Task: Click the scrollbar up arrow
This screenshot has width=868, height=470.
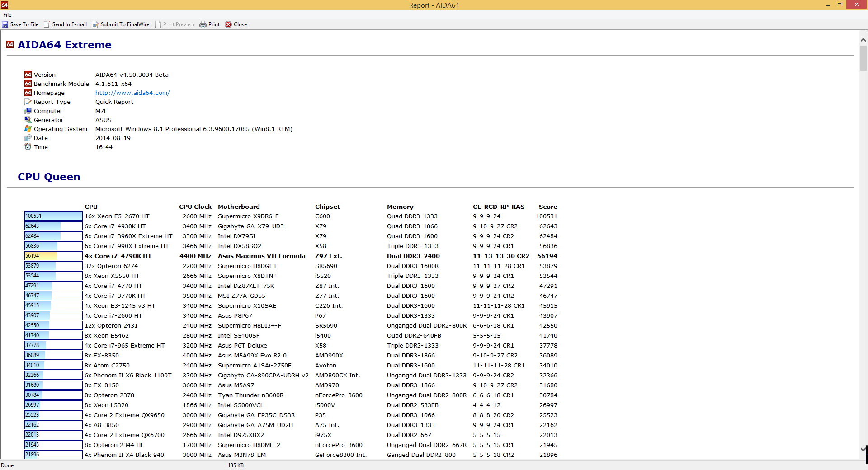Action: coord(863,40)
